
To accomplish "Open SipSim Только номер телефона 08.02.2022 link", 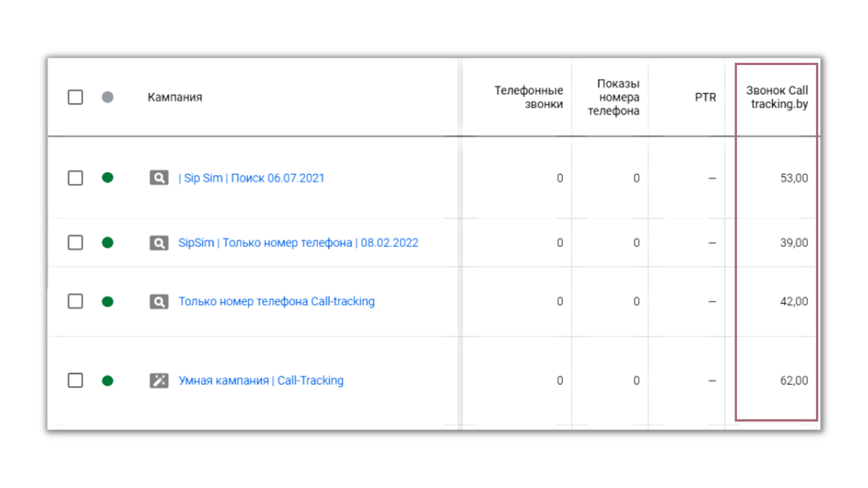I will [x=298, y=243].
